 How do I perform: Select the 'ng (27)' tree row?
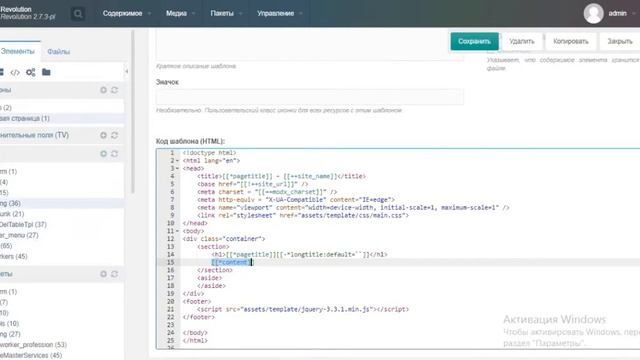point(62,334)
